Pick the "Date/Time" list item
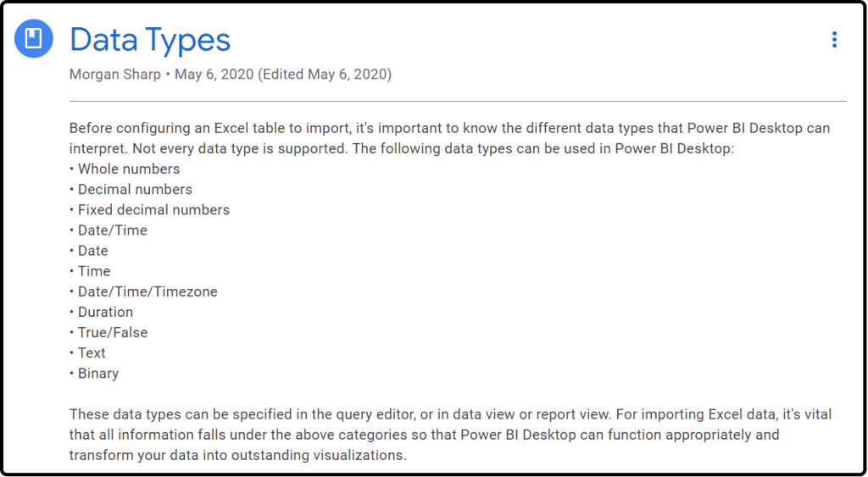This screenshot has height=477, width=868. click(x=112, y=230)
